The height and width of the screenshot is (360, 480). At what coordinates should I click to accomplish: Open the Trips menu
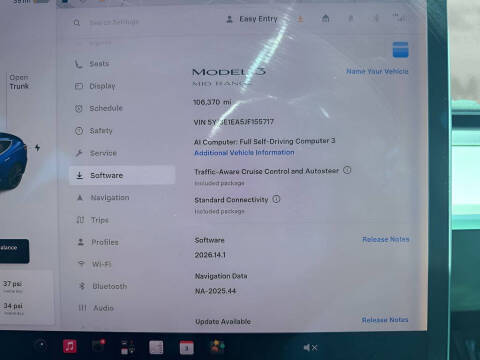92,220
